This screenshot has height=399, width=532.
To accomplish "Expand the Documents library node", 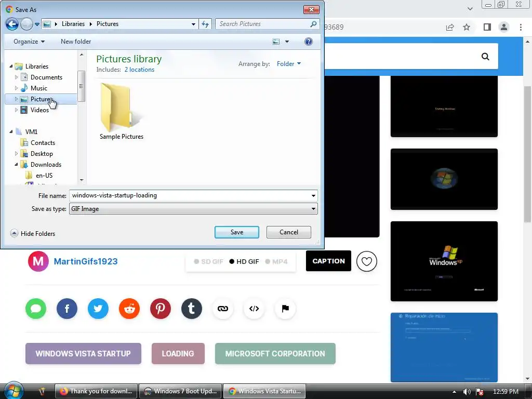I will coord(16,77).
